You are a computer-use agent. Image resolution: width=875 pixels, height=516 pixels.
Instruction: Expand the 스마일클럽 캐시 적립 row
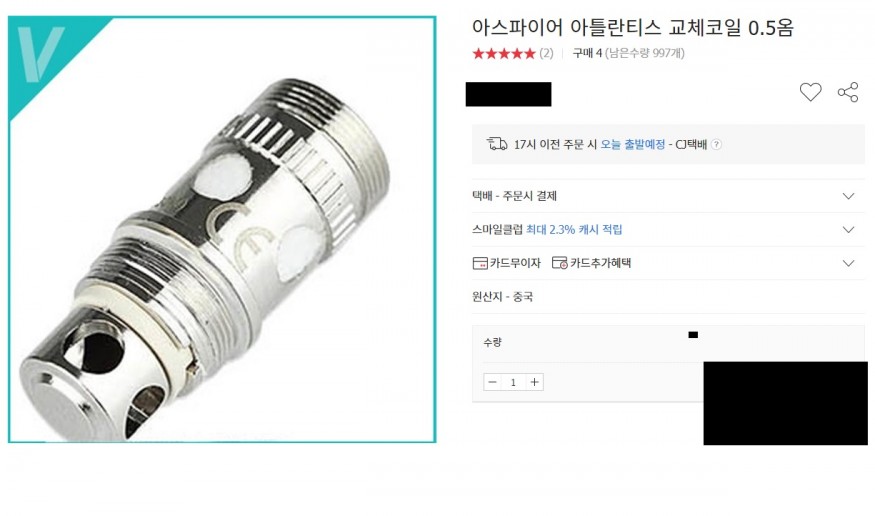[668, 229]
